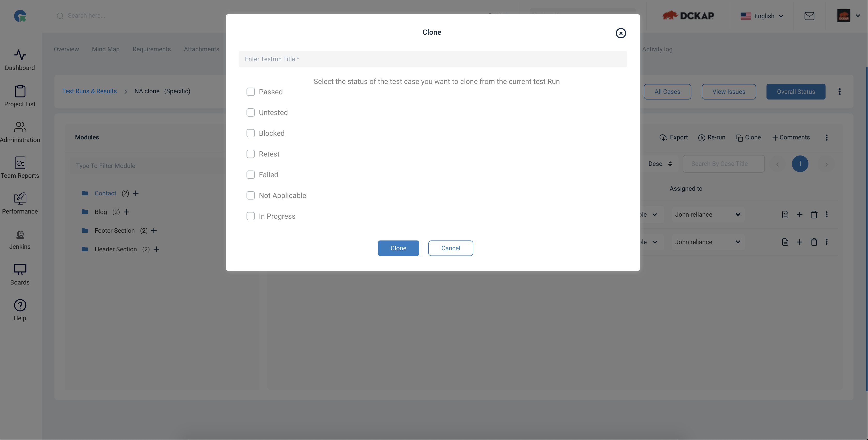
Task: Tick the Not Applicable checkbox
Action: pyautogui.click(x=250, y=196)
